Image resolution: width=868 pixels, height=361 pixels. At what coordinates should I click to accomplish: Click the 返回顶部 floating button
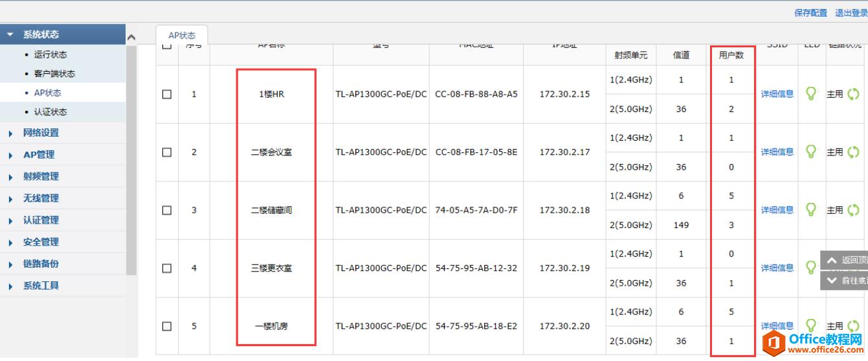point(844,261)
